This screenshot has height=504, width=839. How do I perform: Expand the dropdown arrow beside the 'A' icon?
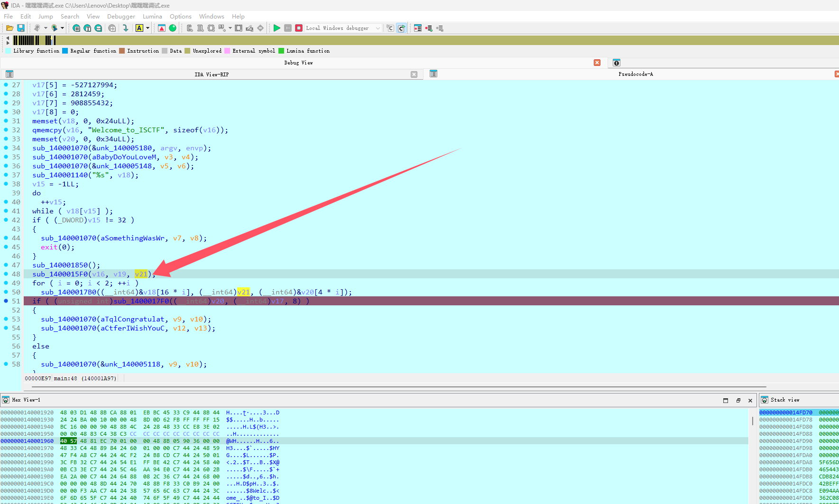[x=148, y=28]
